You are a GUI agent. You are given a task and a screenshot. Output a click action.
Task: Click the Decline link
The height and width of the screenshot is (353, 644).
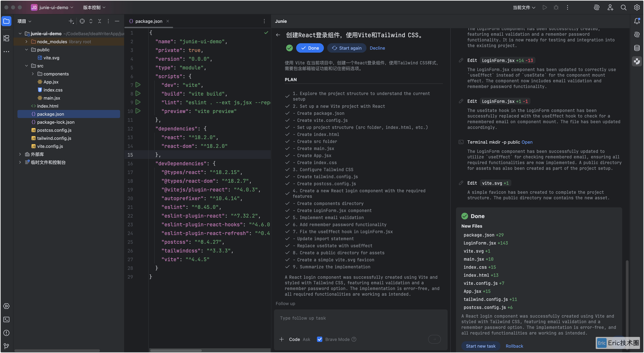(377, 48)
